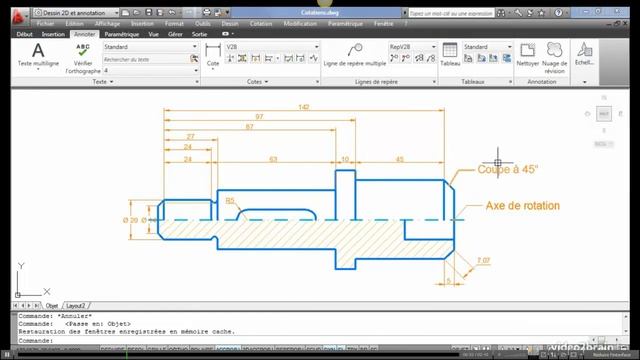
Task: Click the star favorites icon in title bar
Action: click(542, 13)
